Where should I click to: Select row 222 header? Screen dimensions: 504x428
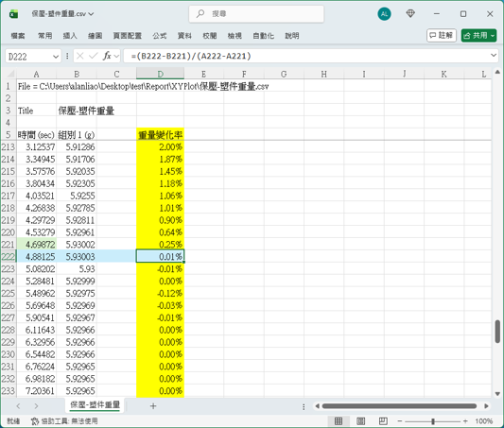tap(8, 257)
